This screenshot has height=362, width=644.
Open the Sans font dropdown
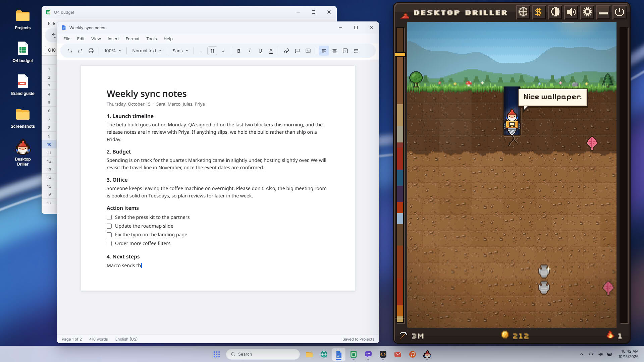[x=180, y=51]
